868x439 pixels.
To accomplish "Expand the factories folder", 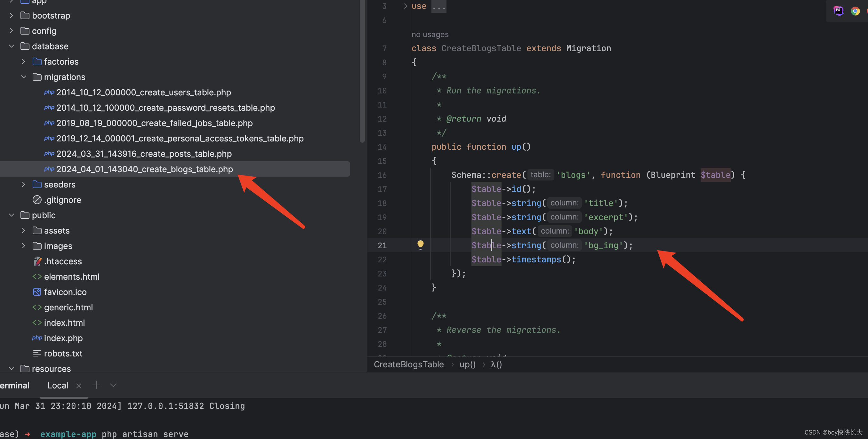I will (x=24, y=61).
